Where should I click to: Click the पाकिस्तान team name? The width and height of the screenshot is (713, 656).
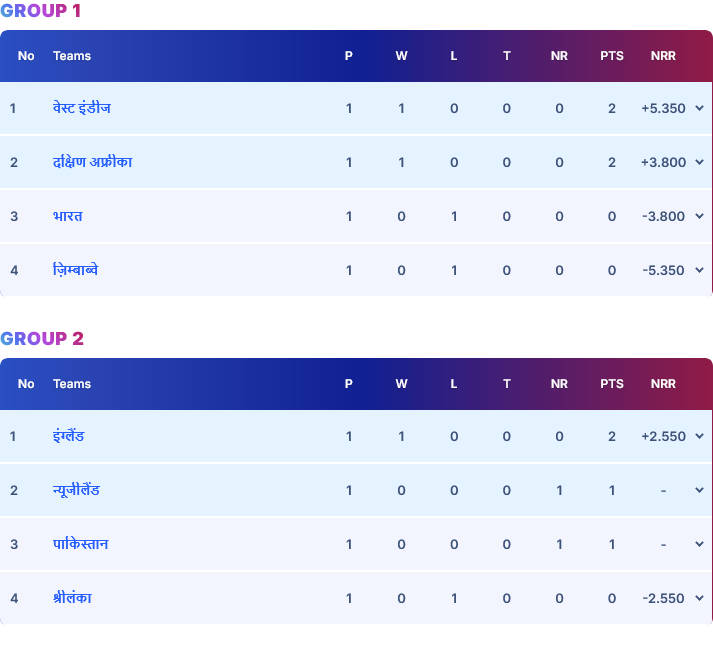[80, 544]
